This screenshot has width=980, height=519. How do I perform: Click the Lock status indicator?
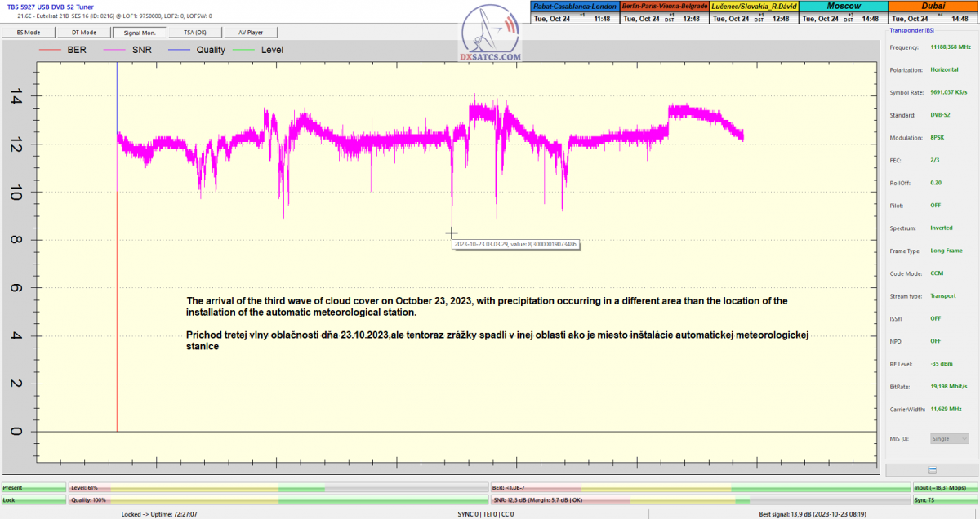coord(33,499)
